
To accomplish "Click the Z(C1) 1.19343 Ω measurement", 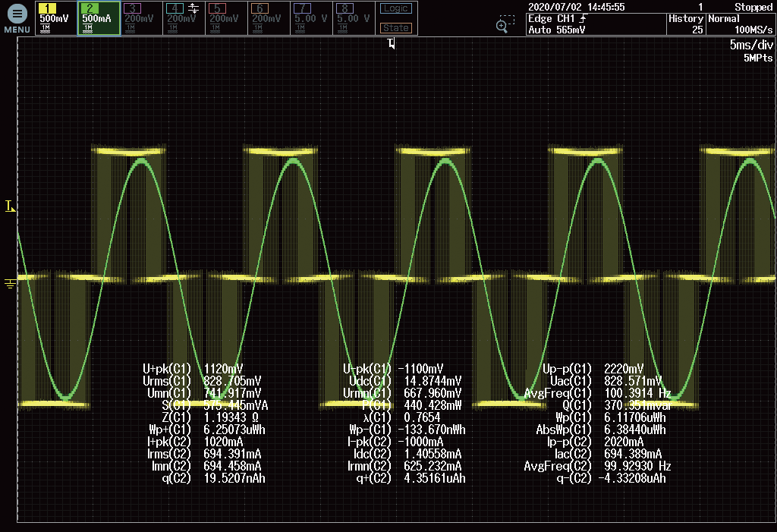I will (x=210, y=417).
